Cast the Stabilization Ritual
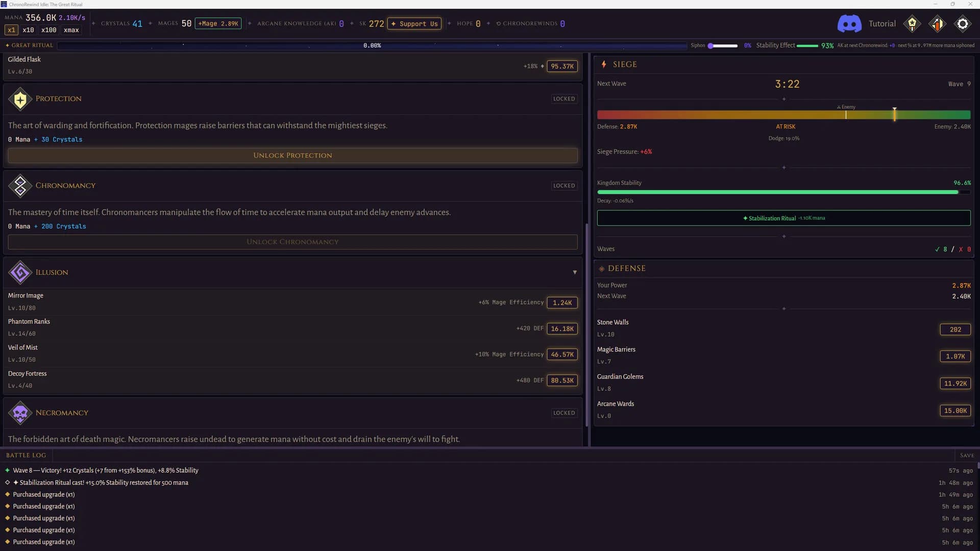 point(783,218)
